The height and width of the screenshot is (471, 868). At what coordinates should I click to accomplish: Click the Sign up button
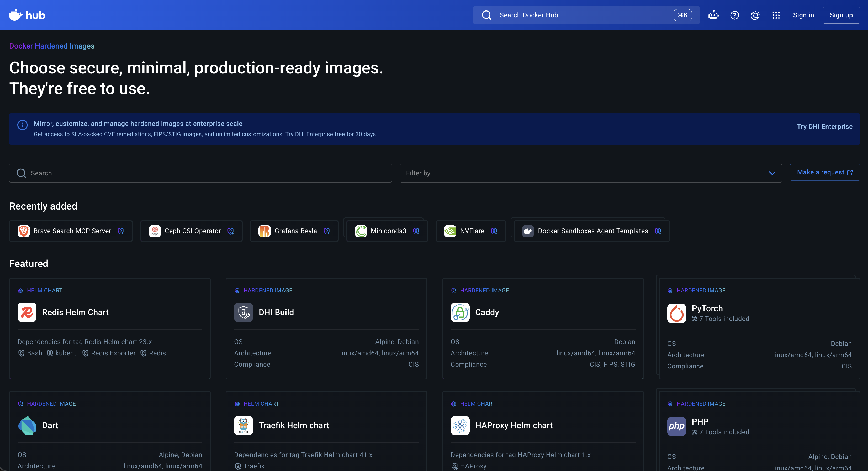[841, 15]
